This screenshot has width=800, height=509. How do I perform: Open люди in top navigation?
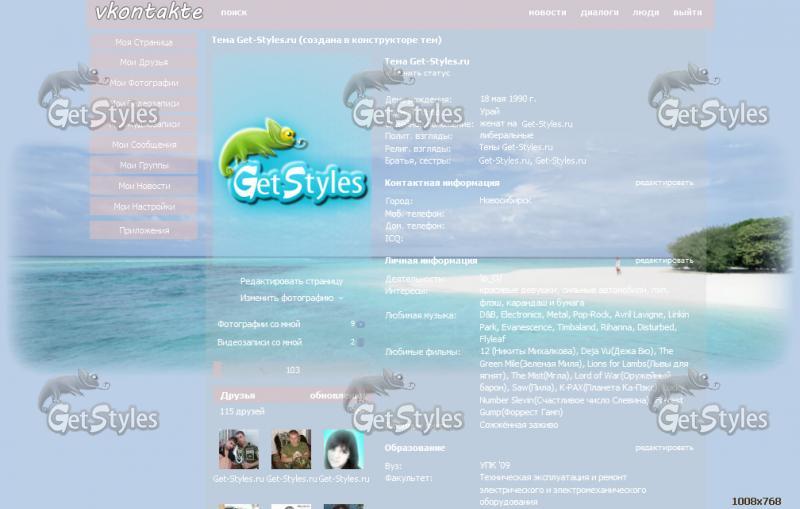pos(646,12)
